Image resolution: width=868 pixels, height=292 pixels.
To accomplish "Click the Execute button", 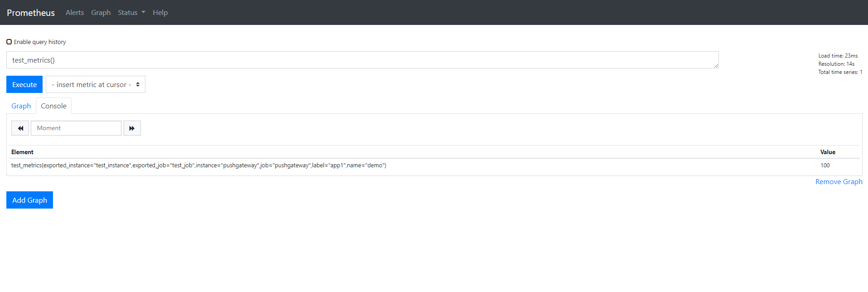I will [x=24, y=84].
